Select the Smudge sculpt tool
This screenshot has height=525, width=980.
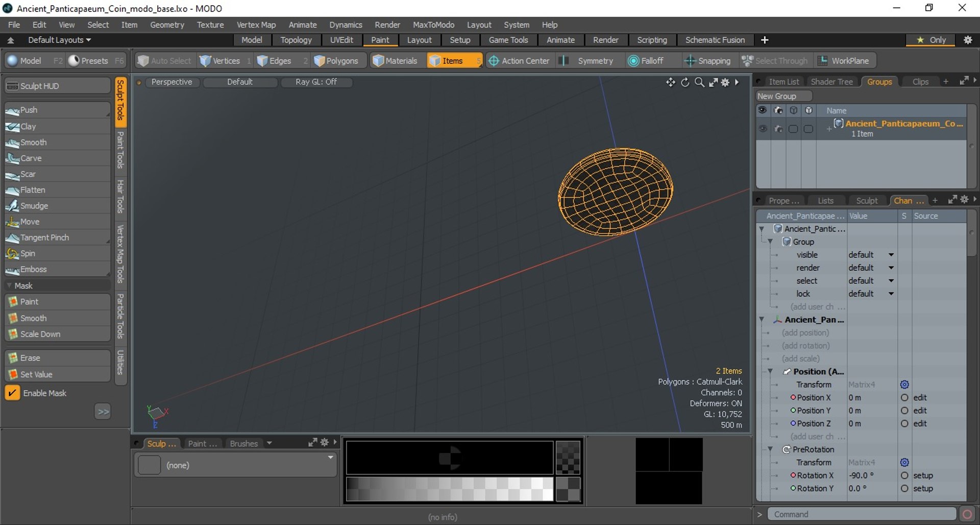57,205
